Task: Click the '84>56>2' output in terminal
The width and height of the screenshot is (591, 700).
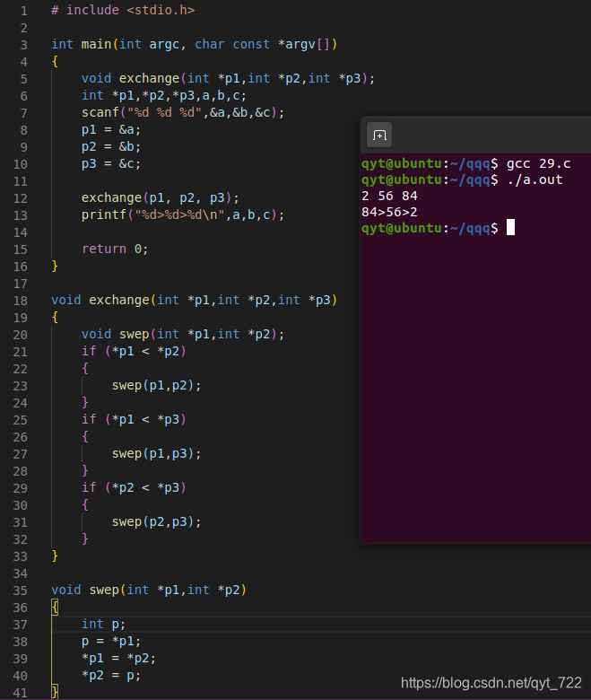Action: pos(389,212)
